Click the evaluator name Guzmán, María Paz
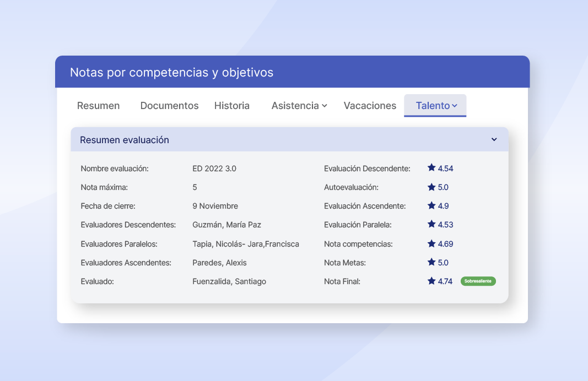The height and width of the screenshot is (381, 588). 228,225
